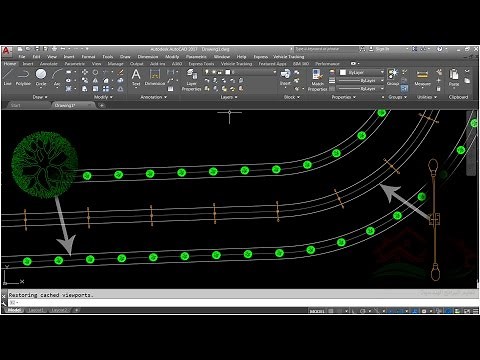Click the Table annotation icon
This screenshot has width=480, height=360.
pyautogui.click(x=171, y=89)
